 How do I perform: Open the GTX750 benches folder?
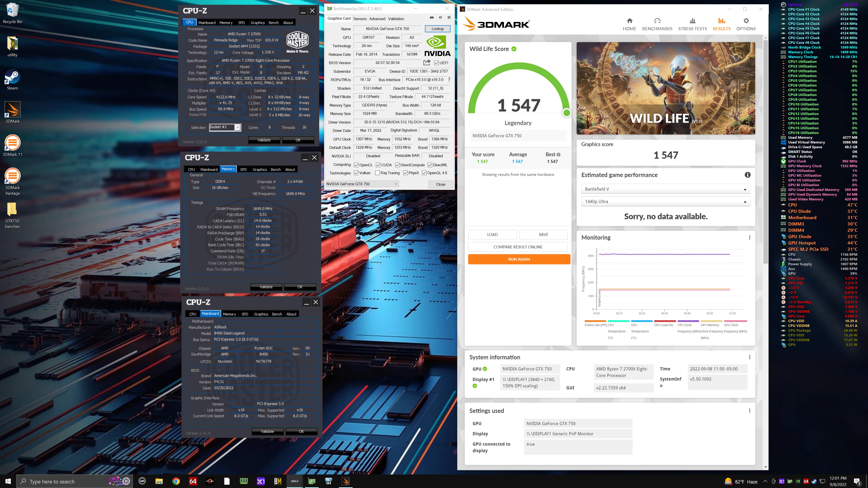(12, 215)
